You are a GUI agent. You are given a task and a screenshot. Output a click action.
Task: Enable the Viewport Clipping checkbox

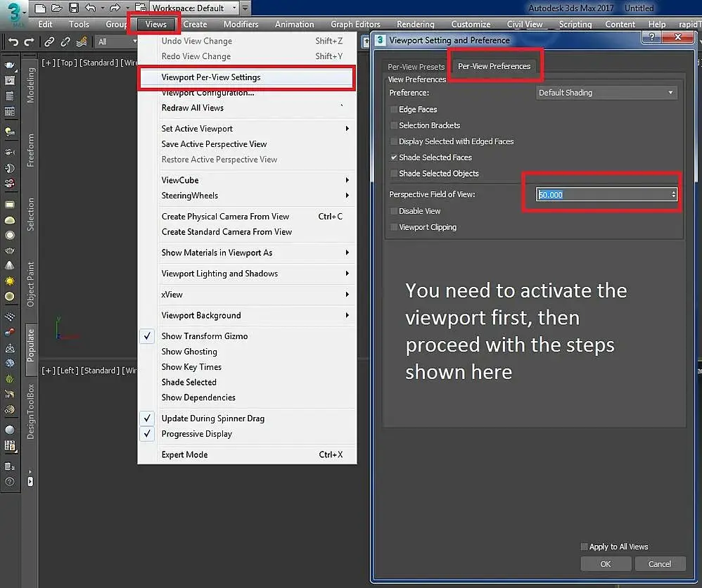point(394,227)
